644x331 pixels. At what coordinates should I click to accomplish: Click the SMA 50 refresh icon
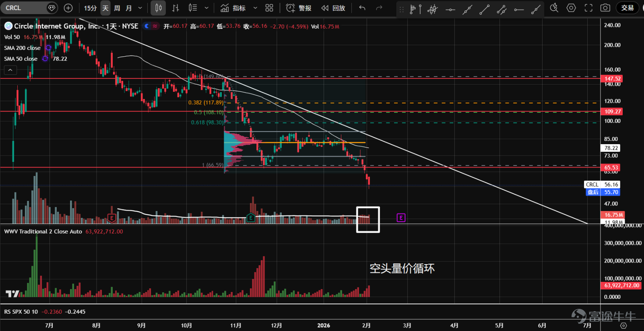pyautogui.click(x=45, y=59)
